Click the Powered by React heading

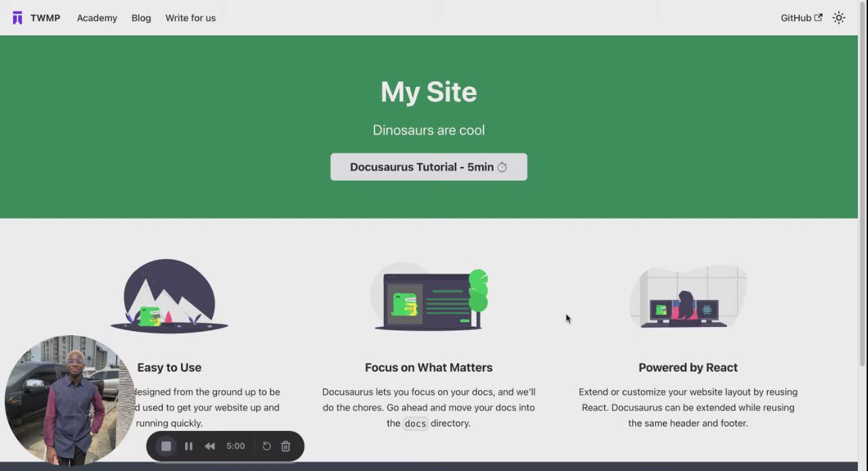click(688, 367)
